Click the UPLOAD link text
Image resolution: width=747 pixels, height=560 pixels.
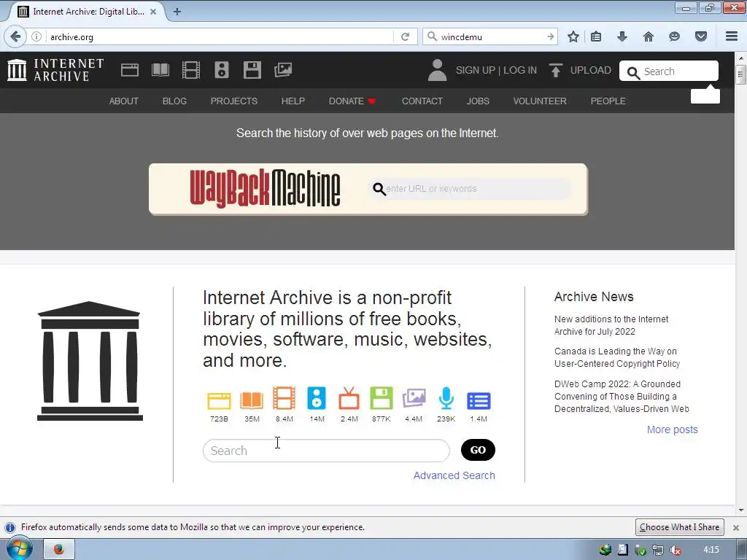[x=591, y=70]
